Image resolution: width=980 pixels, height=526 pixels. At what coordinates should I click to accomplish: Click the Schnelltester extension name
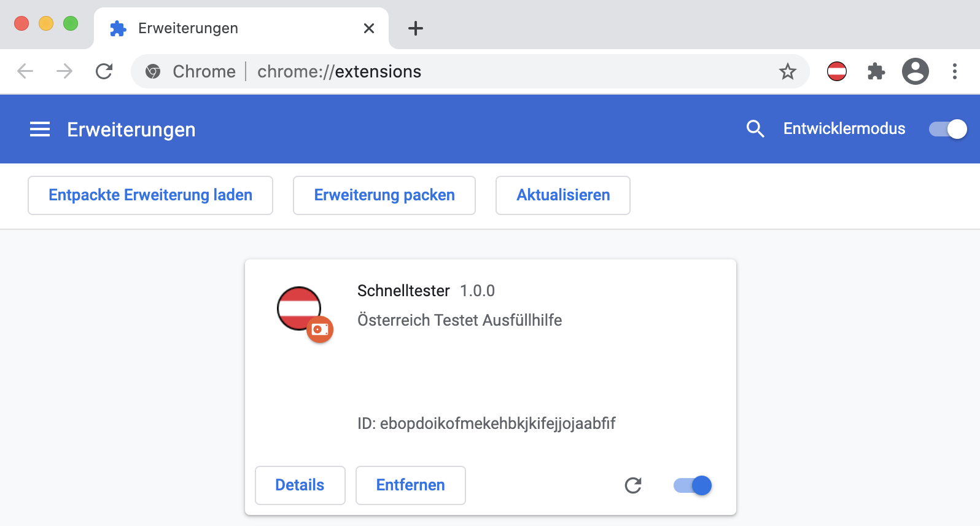point(403,291)
